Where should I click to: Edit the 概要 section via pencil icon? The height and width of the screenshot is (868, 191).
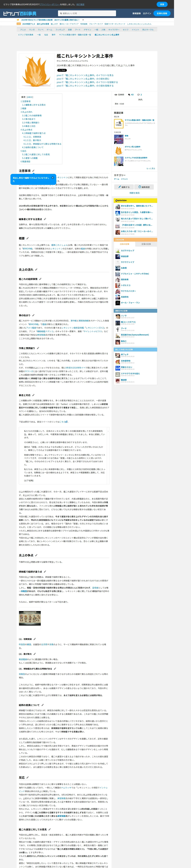[28, 238]
